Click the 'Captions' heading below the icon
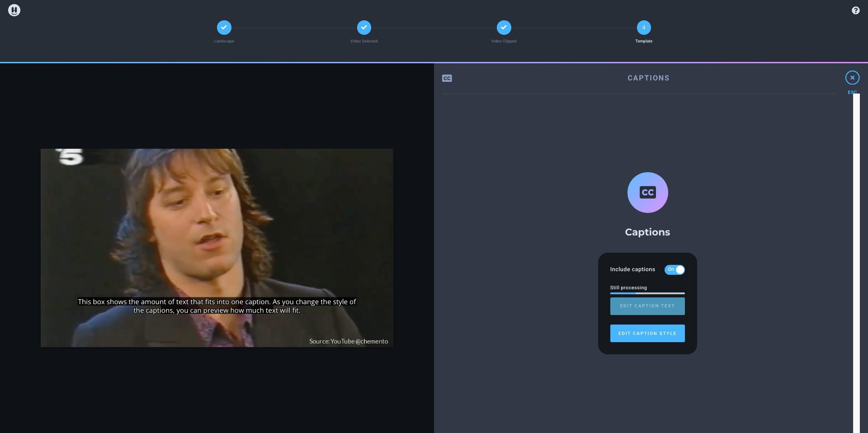 pos(647,232)
